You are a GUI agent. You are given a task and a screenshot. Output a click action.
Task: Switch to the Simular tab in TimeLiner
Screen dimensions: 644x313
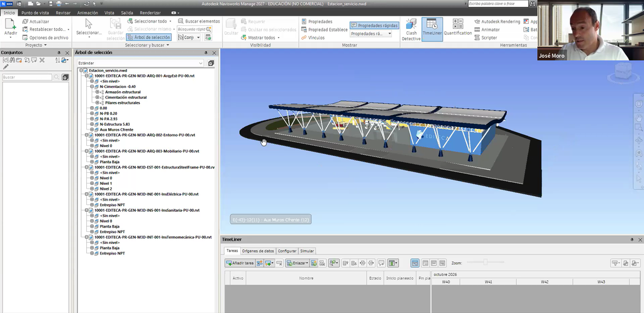(307, 251)
